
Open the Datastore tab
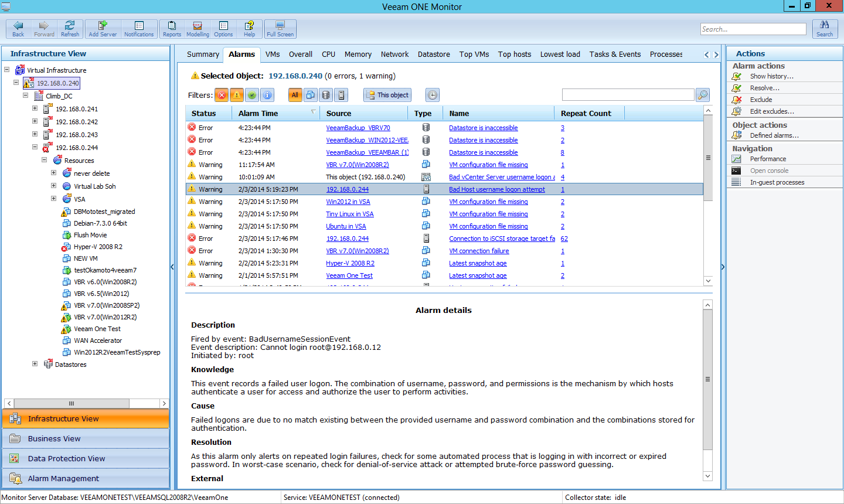click(434, 54)
